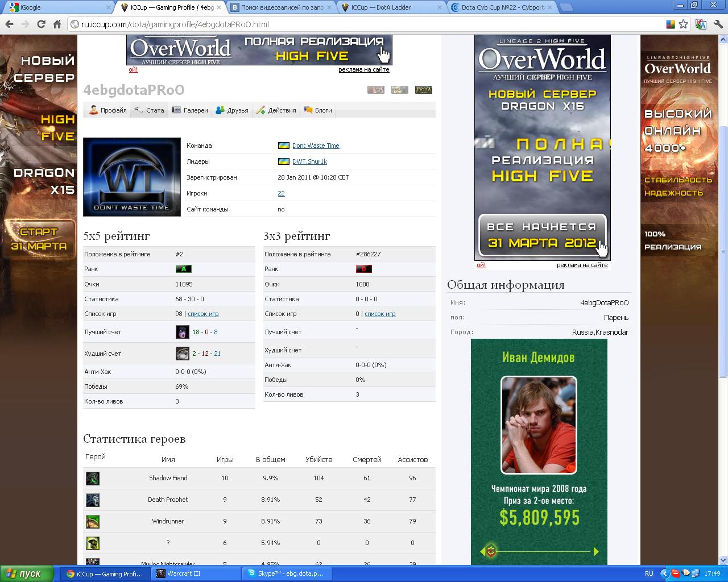
Task: Click the СТАРТ 31 МАРТА button on left ad
Action: point(39,239)
